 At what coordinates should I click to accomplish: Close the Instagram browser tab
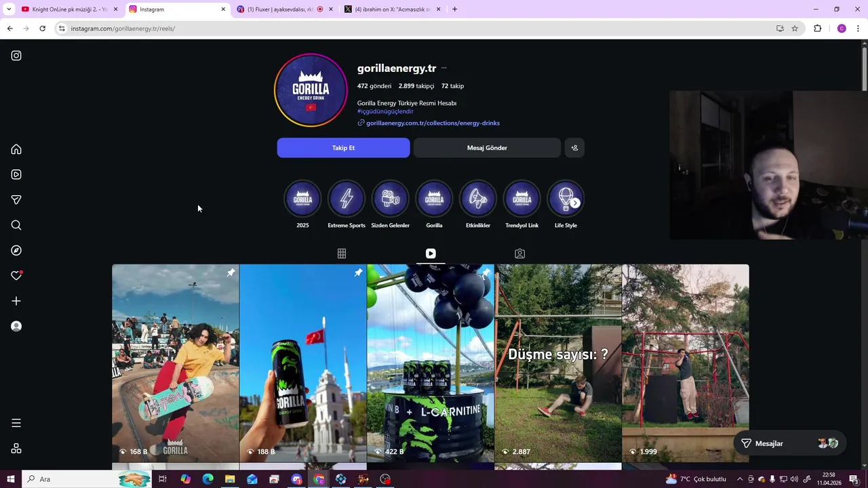(x=223, y=9)
